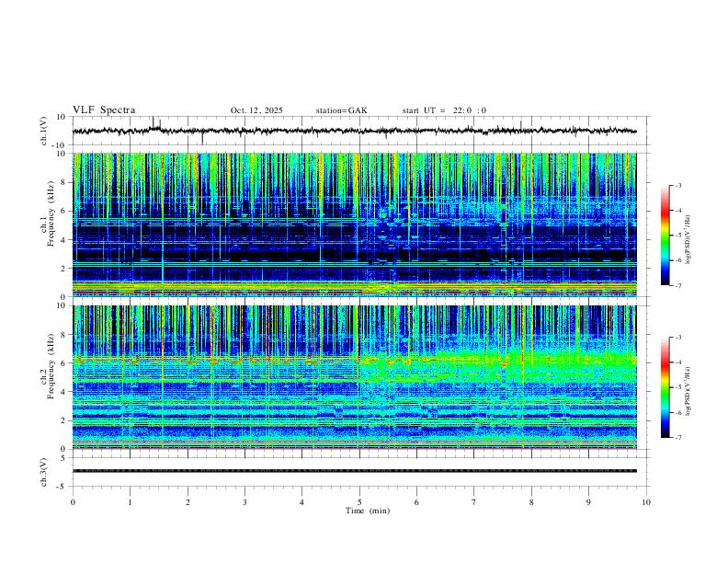Viewport: 728px width, 563px height.
Task: Click the thick black ch.3 voltage trace
Action: click(x=354, y=471)
